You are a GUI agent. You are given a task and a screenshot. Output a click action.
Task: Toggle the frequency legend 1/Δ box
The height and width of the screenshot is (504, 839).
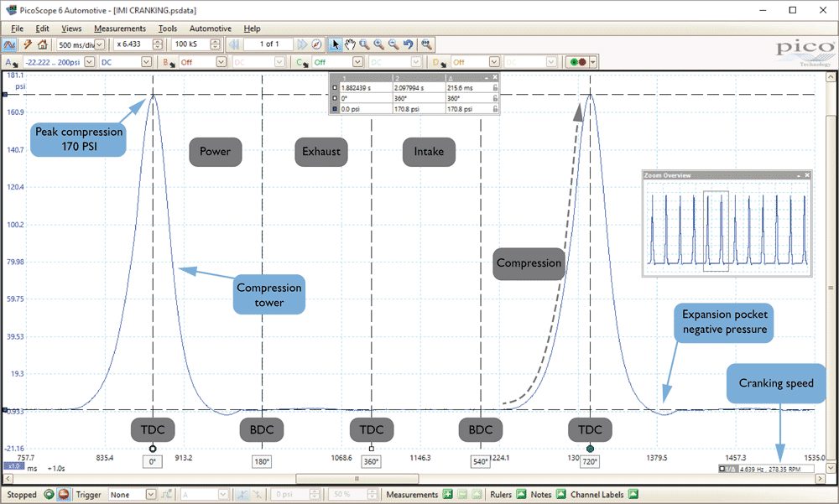(x=727, y=470)
